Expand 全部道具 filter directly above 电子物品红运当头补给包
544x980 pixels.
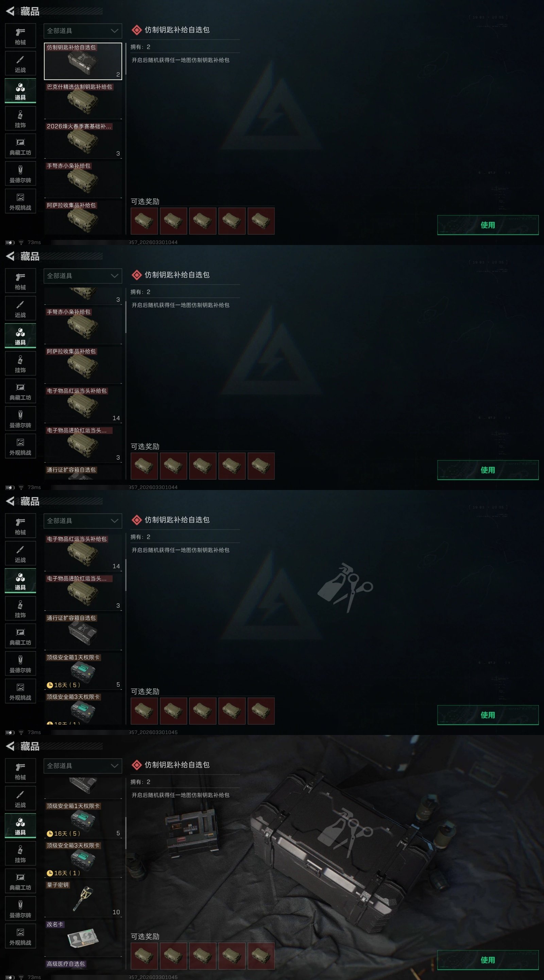coord(83,521)
